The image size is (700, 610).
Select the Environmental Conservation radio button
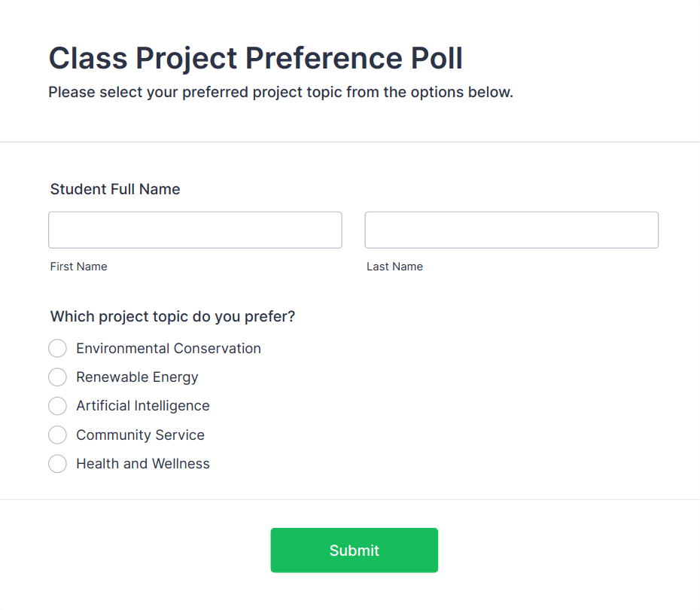(58, 349)
